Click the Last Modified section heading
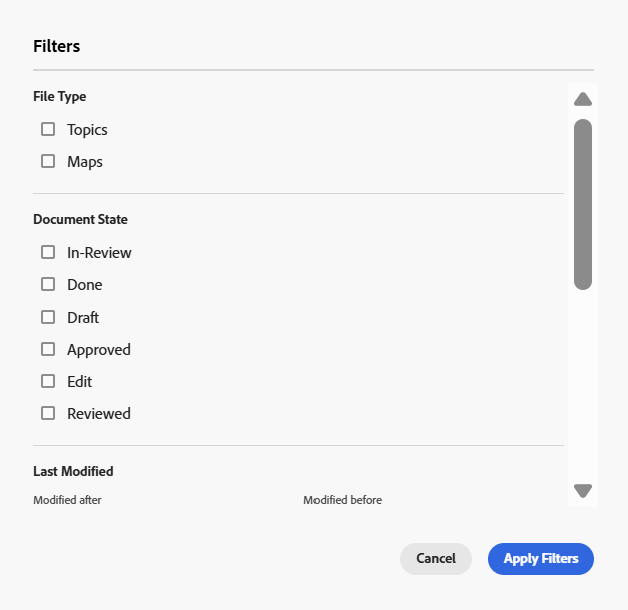Image resolution: width=628 pixels, height=610 pixels. 73,471
